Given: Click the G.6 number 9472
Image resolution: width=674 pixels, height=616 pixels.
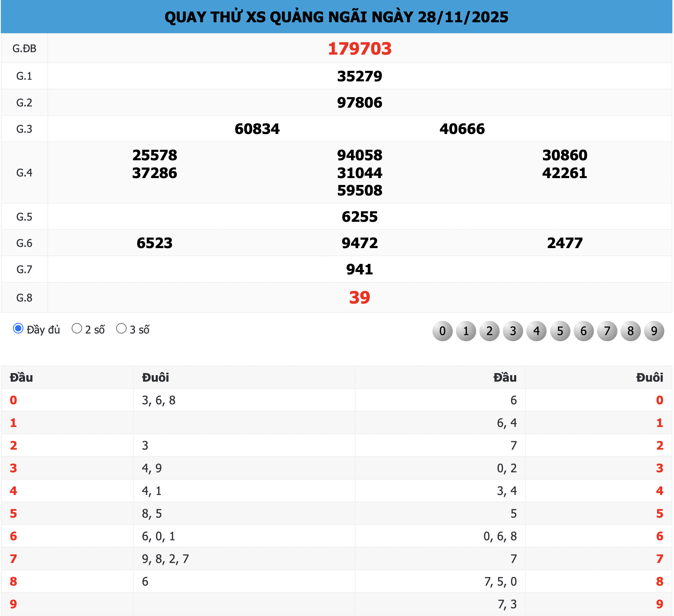Looking at the screenshot, I should pyautogui.click(x=360, y=243).
